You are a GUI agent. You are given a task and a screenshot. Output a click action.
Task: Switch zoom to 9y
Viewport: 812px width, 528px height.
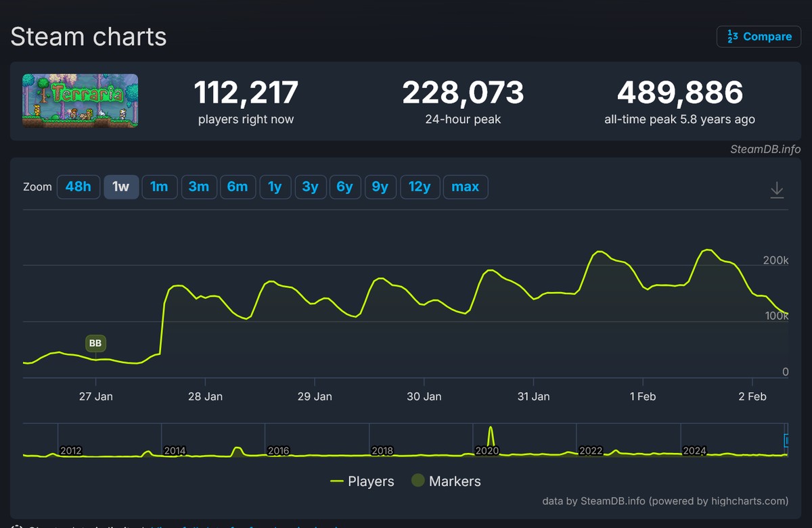[x=380, y=187]
